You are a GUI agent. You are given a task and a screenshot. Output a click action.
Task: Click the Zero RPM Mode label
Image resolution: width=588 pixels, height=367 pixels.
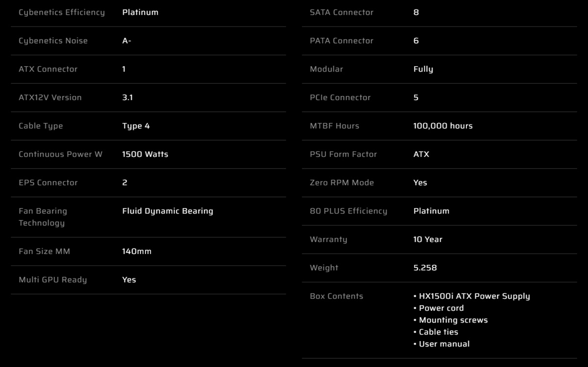pos(342,183)
